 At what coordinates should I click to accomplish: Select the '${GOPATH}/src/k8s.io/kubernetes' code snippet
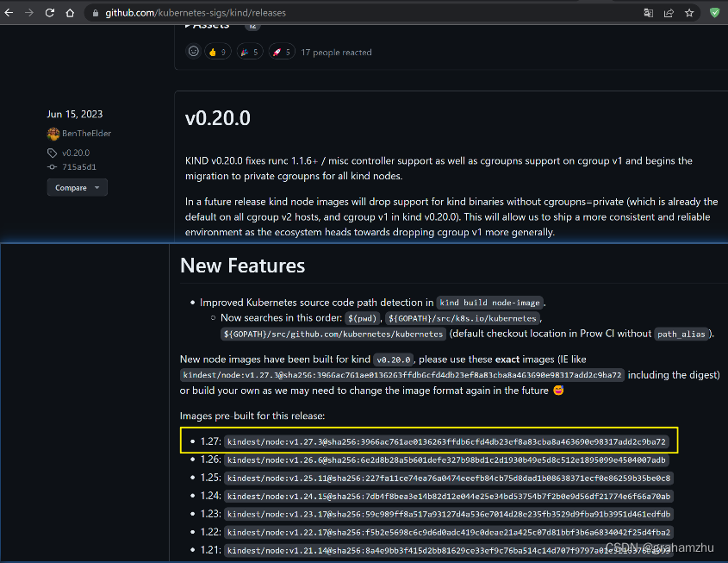click(x=462, y=318)
